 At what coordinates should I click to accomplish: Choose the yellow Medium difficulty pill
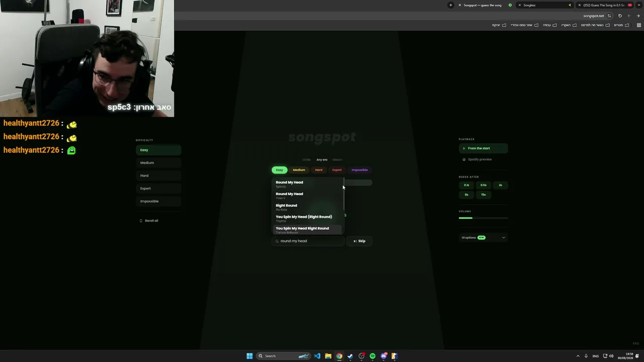pos(299,170)
